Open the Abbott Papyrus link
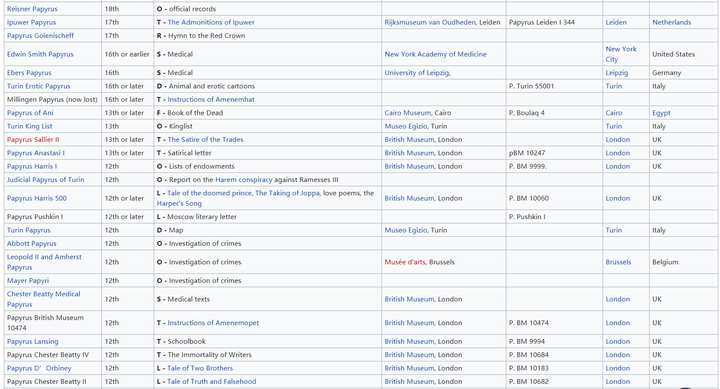Image resolution: width=720 pixels, height=389 pixels. pyautogui.click(x=32, y=243)
